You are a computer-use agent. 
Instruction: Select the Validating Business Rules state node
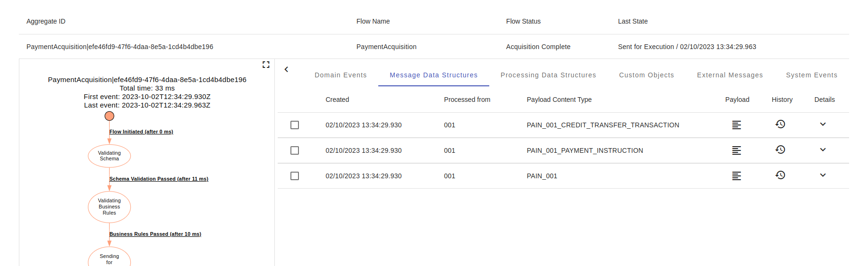(x=110, y=207)
